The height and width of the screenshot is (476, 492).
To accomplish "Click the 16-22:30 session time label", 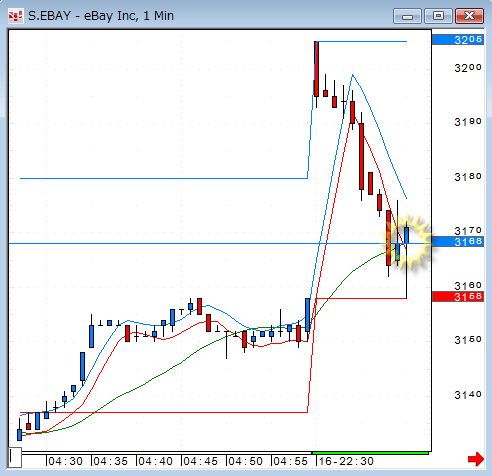I will (x=346, y=461).
